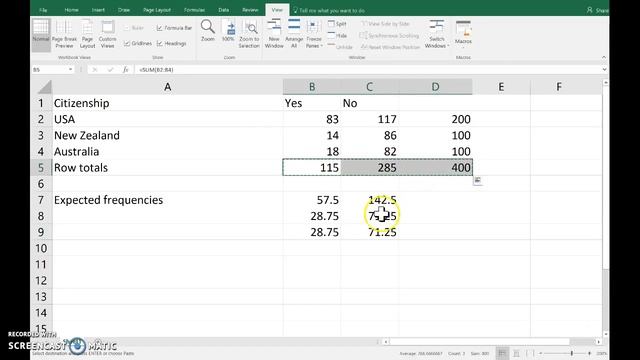Set zoom to 100%

228,32
